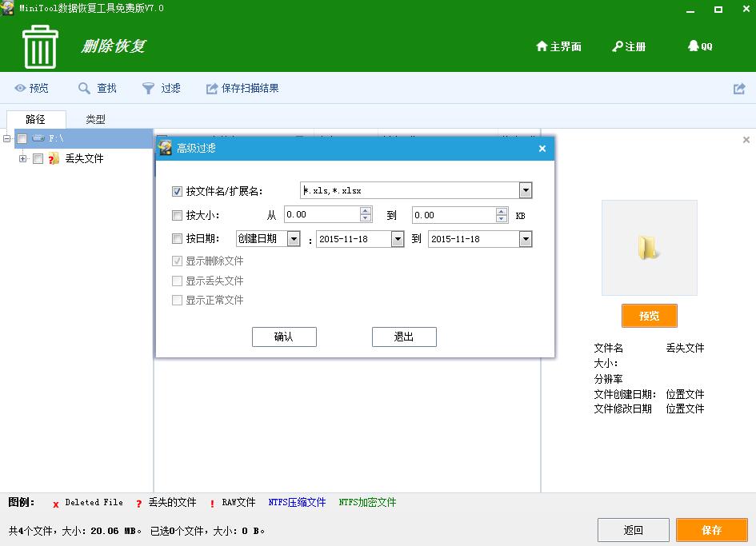The image size is (756, 546).
Task: Open the 查找 magnifier search tool
Action: [x=97, y=88]
